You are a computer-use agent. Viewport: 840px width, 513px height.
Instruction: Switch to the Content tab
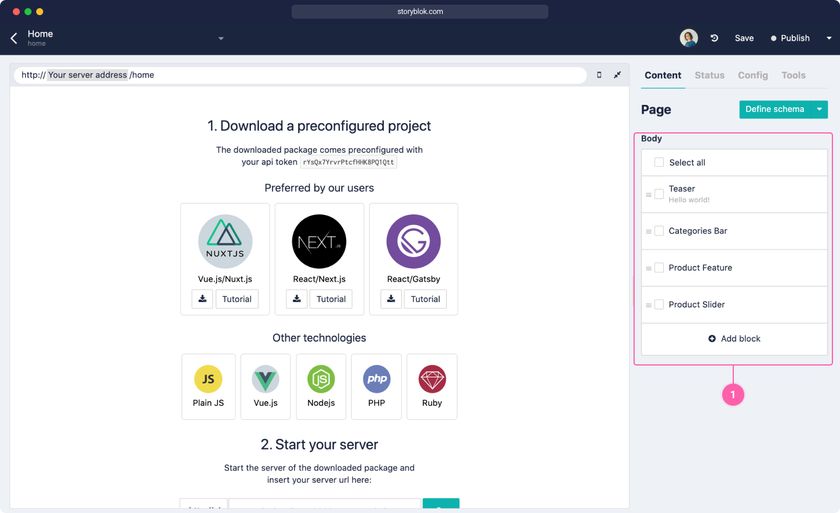coord(663,76)
